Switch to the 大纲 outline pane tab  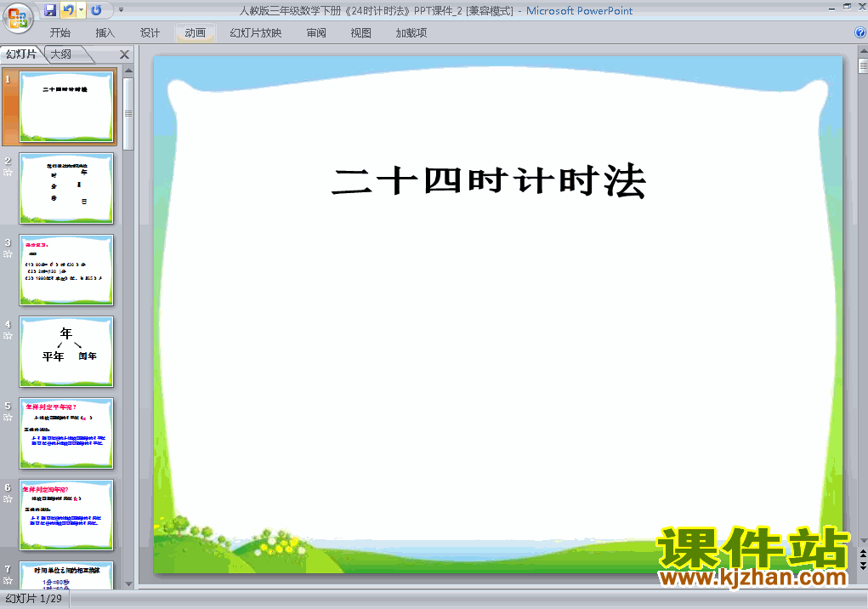[61, 54]
